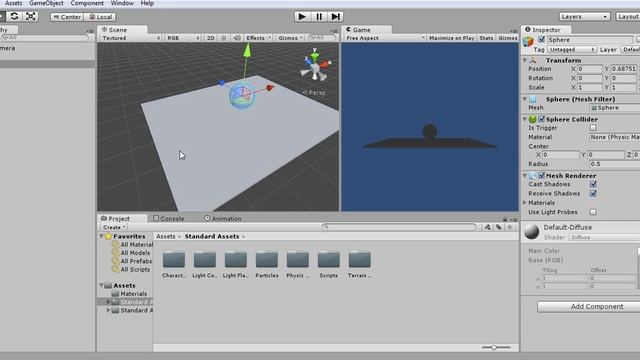The image size is (640, 360).
Task: Toggle 2D scene view mode
Action: pos(211,38)
